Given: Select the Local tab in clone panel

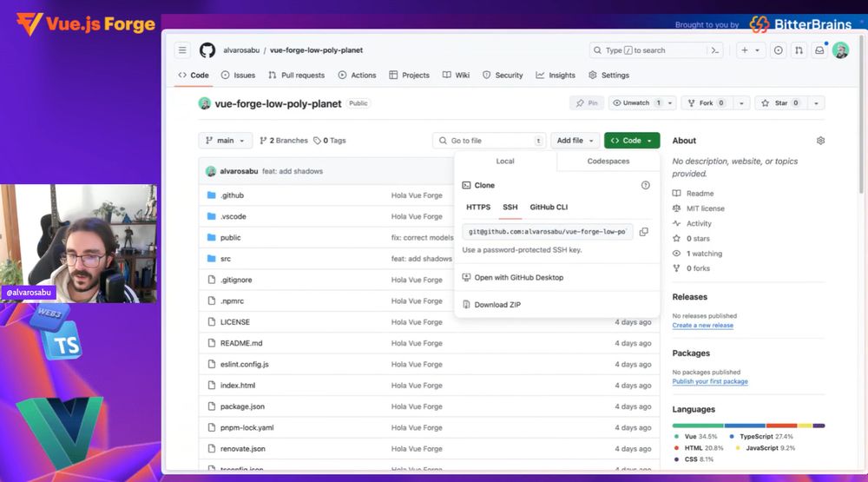Looking at the screenshot, I should [505, 162].
